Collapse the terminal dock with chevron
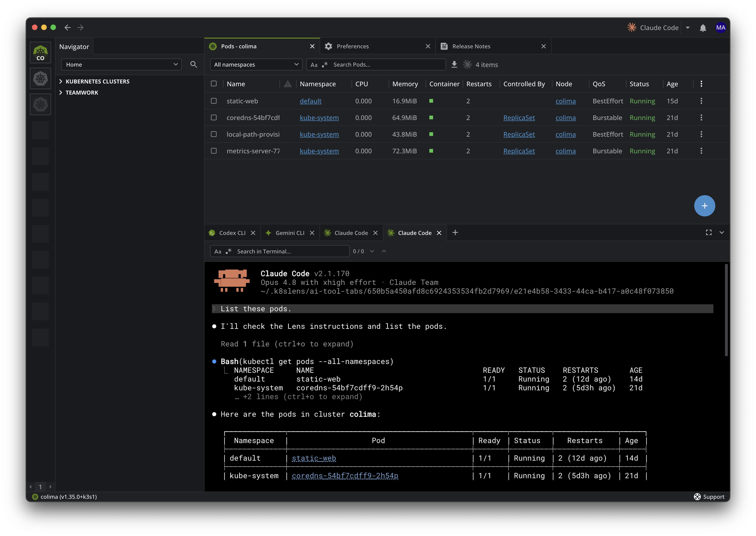Viewport: 756px width, 536px height. pos(722,233)
